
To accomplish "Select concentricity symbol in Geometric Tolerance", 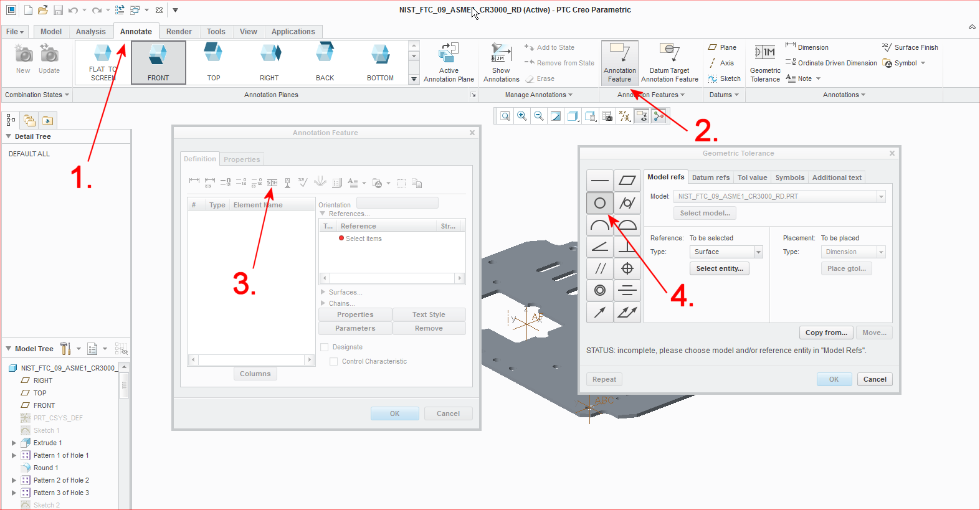I will pyautogui.click(x=599, y=290).
